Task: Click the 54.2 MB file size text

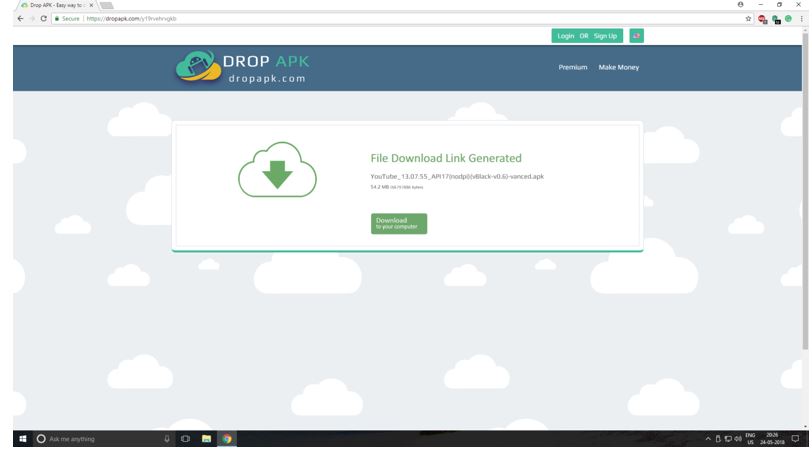Action: pyautogui.click(x=380, y=187)
